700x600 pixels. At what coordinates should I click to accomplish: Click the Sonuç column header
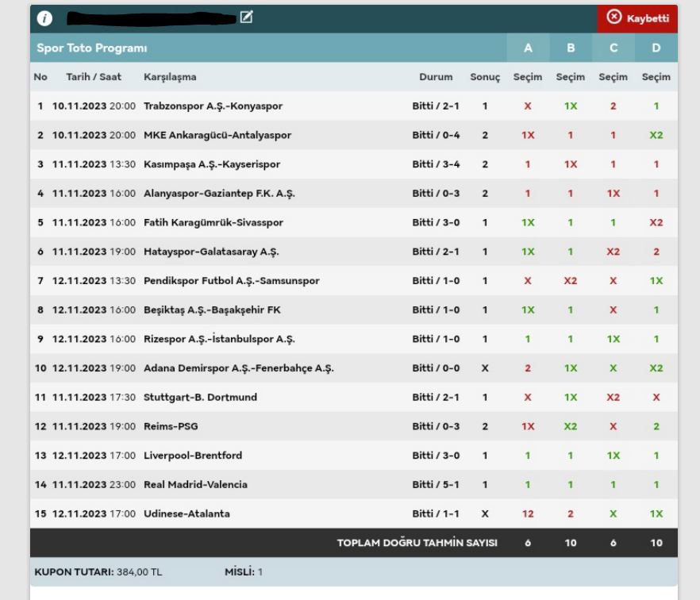pyautogui.click(x=485, y=77)
